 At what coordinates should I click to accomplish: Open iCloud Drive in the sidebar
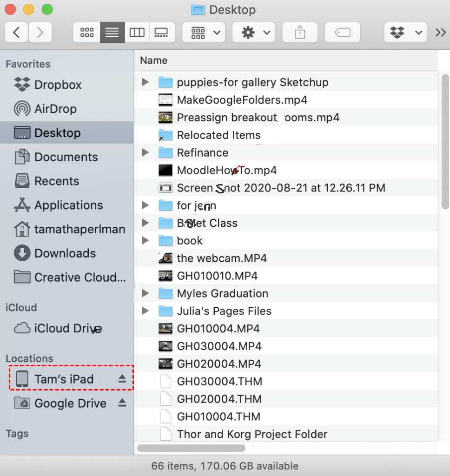[x=67, y=329]
